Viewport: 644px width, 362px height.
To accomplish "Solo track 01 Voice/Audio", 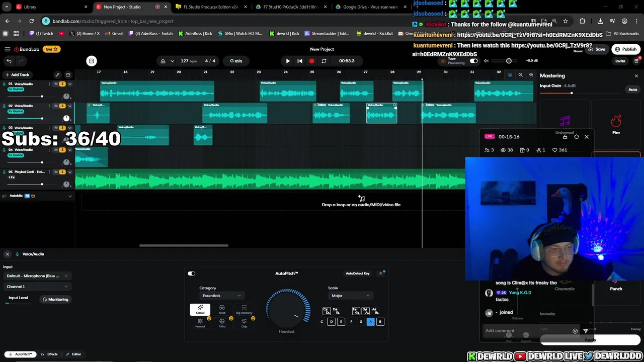I will [62, 84].
